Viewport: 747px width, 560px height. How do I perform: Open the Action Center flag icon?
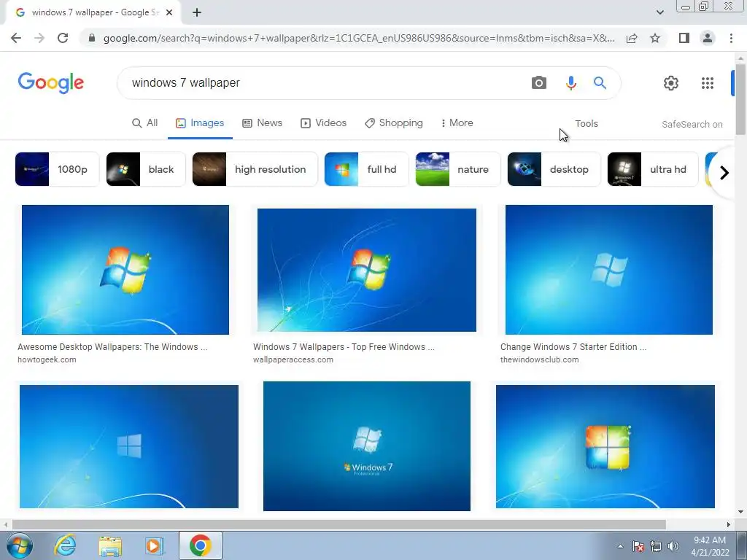[x=638, y=546]
